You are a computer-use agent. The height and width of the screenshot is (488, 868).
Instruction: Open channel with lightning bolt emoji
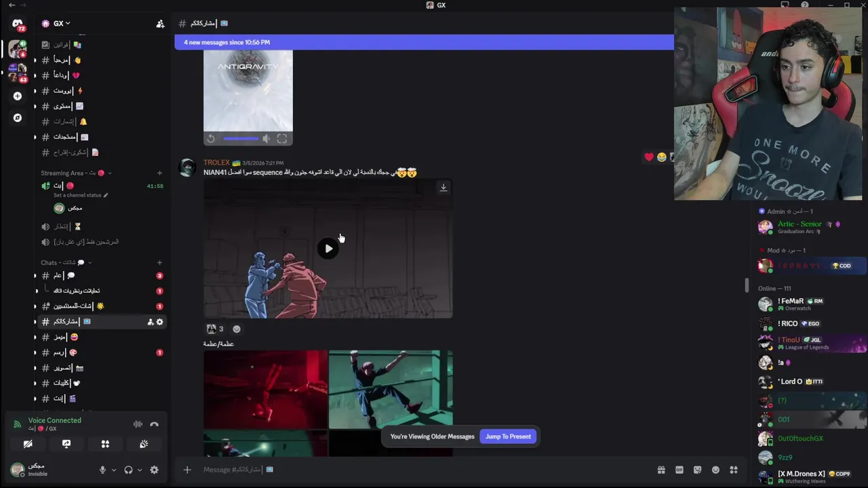[x=102, y=91]
